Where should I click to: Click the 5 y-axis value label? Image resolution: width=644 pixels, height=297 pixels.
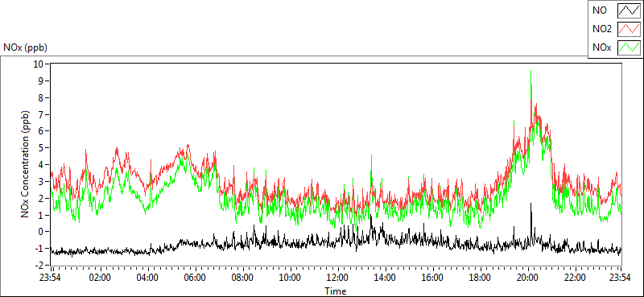point(41,148)
